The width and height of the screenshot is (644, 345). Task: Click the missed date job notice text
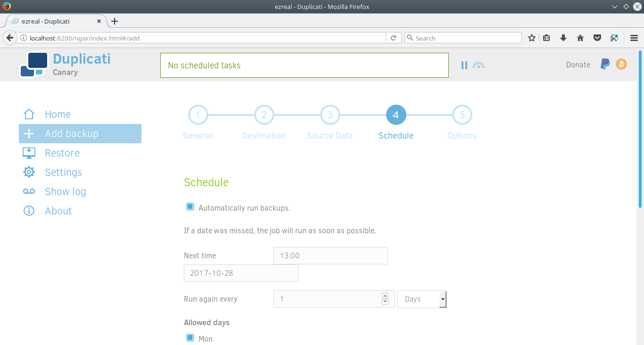tap(280, 231)
